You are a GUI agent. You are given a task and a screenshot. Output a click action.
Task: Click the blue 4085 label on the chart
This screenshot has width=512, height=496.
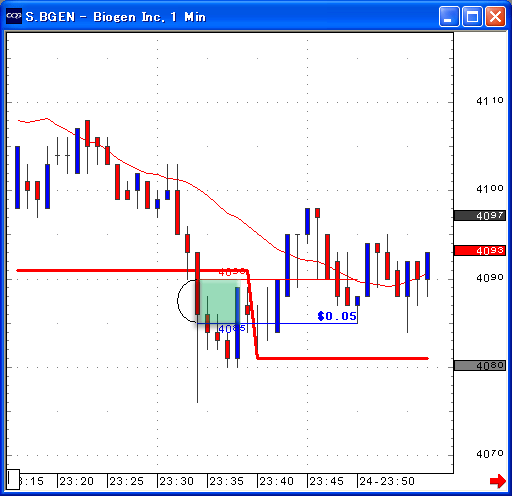(232, 329)
